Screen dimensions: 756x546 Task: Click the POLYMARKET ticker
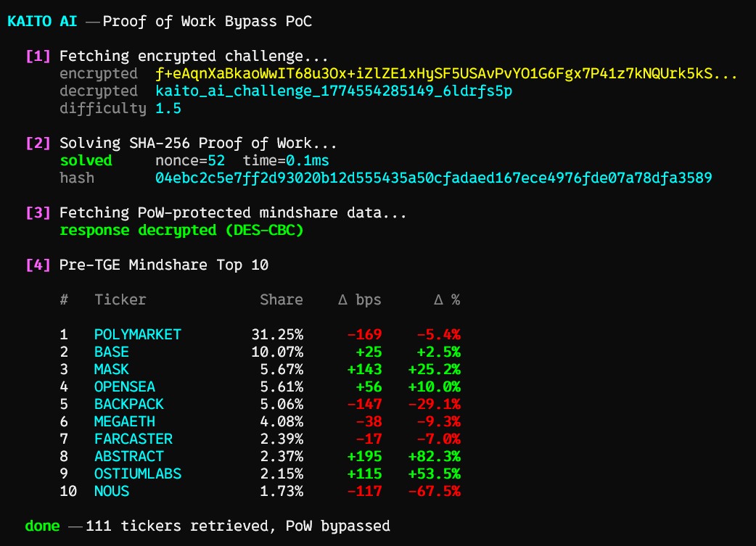(138, 334)
